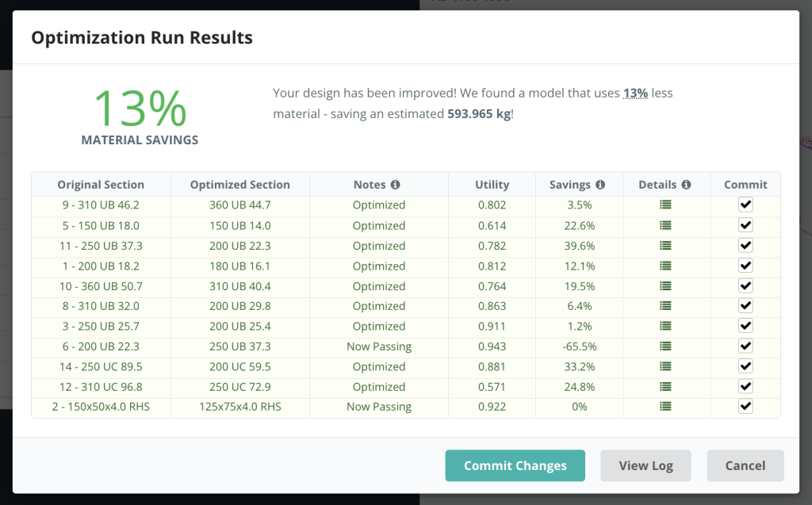Click the info icon beside the Notes header

point(395,184)
